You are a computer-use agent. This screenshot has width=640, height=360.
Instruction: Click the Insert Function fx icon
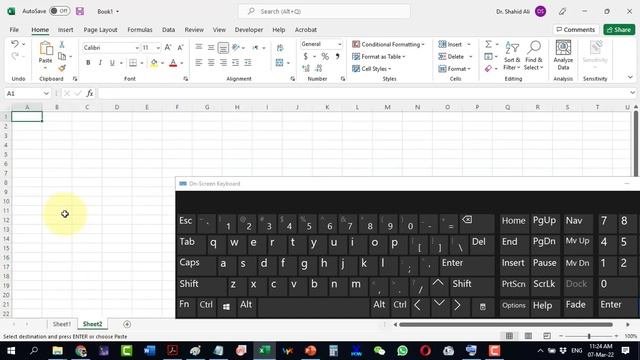tap(90, 93)
